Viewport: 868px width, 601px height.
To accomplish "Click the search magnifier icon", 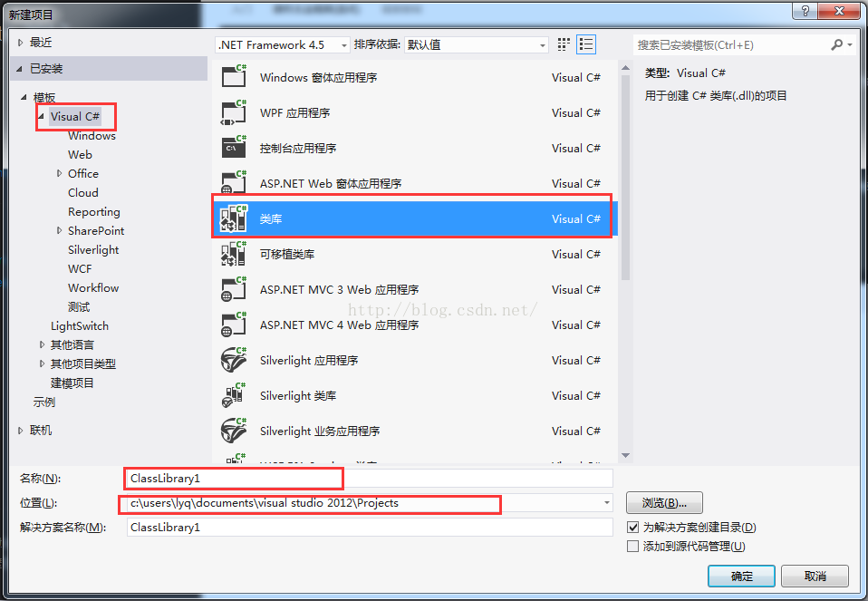I will (837, 44).
